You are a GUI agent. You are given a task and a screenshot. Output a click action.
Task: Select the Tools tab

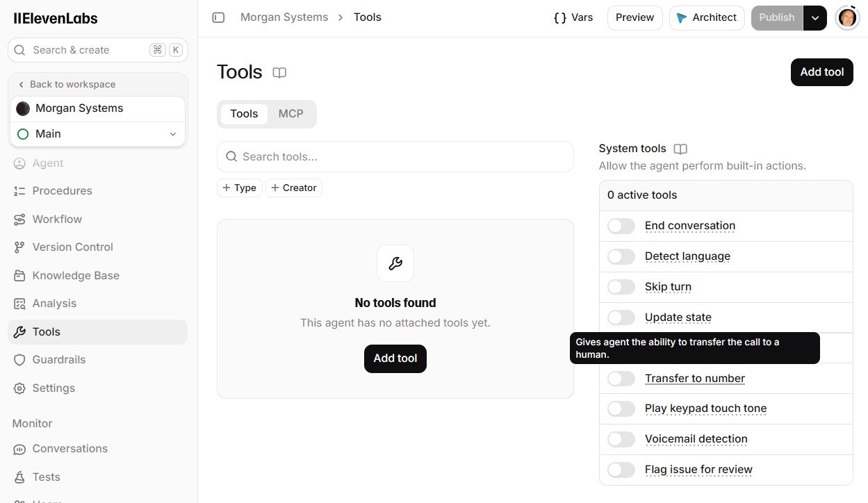(x=244, y=114)
